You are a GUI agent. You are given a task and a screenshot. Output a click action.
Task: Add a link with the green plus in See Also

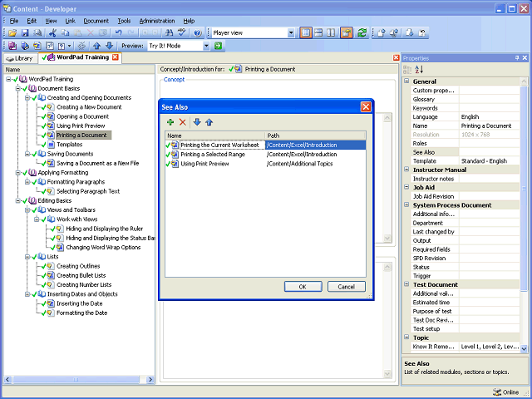click(170, 122)
